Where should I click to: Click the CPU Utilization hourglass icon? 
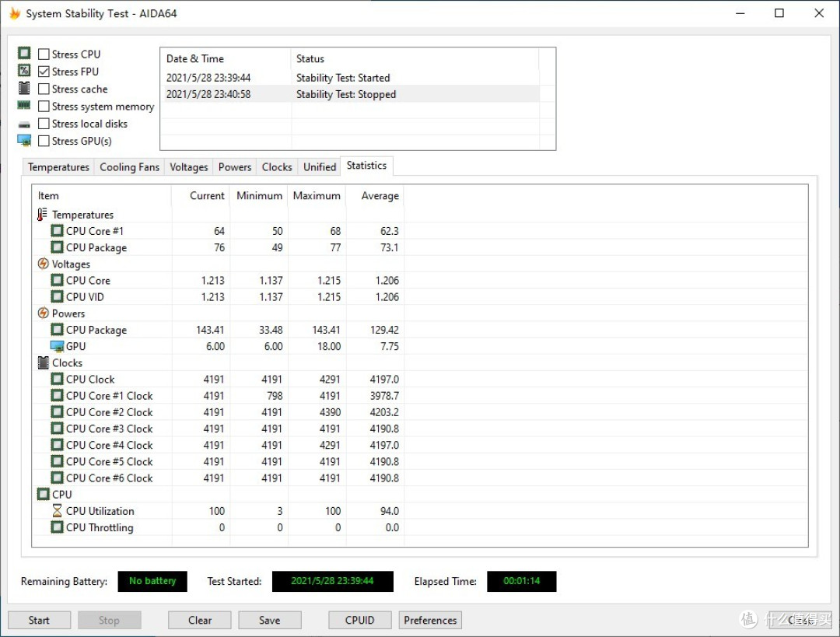[x=57, y=510]
